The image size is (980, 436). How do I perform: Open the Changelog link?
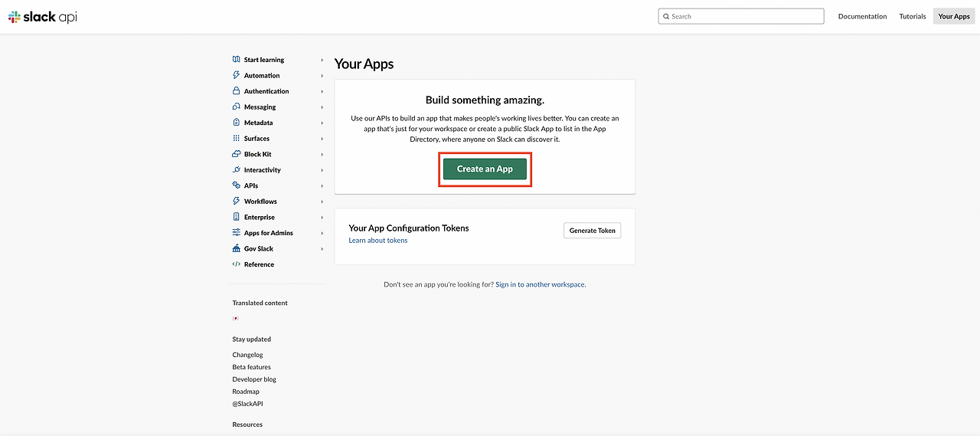click(x=247, y=355)
